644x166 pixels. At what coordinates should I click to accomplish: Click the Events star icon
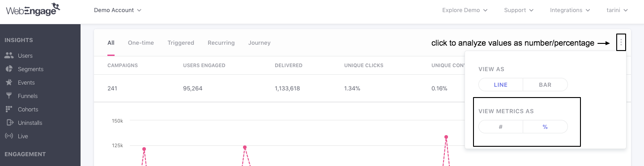pos(9,83)
